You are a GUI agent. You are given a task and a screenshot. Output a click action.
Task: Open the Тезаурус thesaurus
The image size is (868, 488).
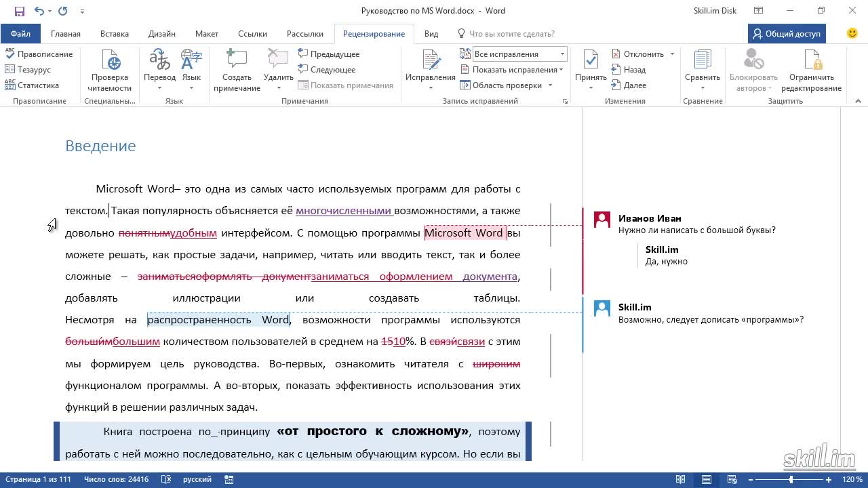pyautogui.click(x=28, y=70)
